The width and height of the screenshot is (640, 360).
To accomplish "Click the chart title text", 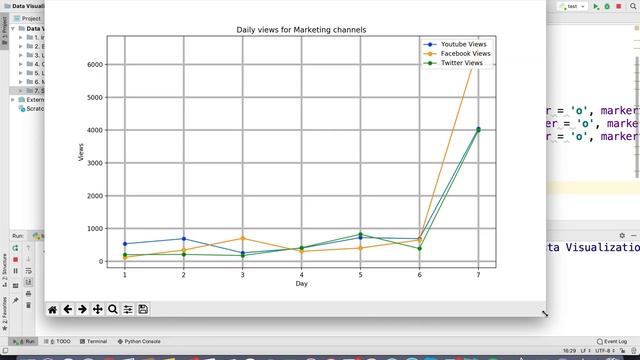I will pos(301,30).
